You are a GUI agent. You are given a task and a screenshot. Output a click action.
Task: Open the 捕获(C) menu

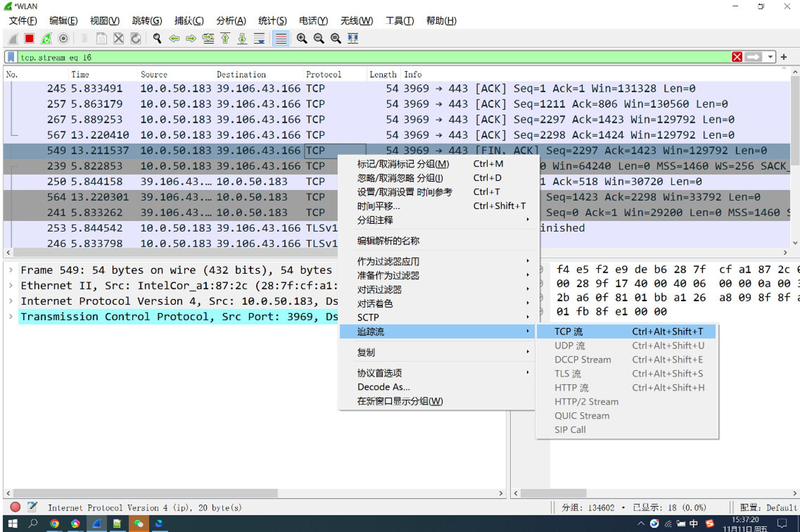tap(189, 21)
